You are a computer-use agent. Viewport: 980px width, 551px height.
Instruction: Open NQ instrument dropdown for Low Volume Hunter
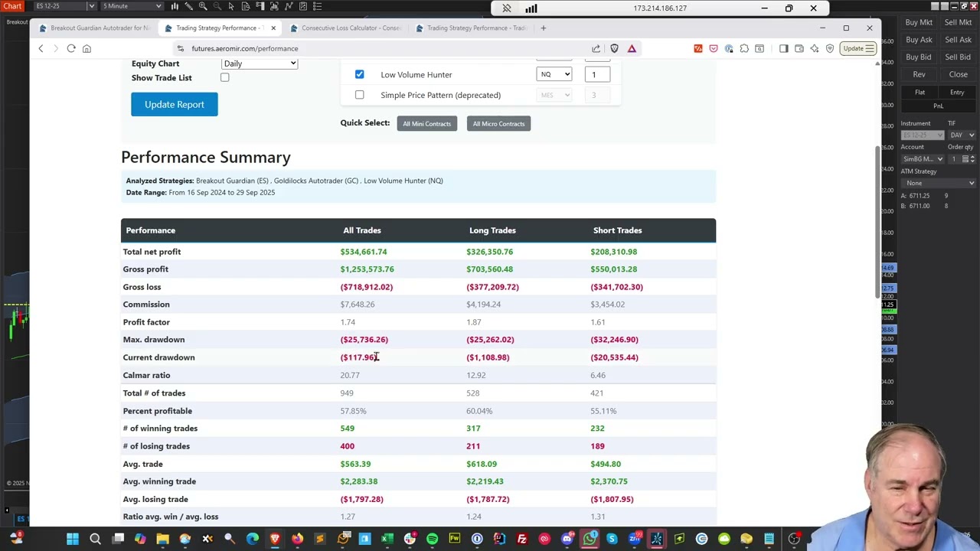click(x=554, y=74)
